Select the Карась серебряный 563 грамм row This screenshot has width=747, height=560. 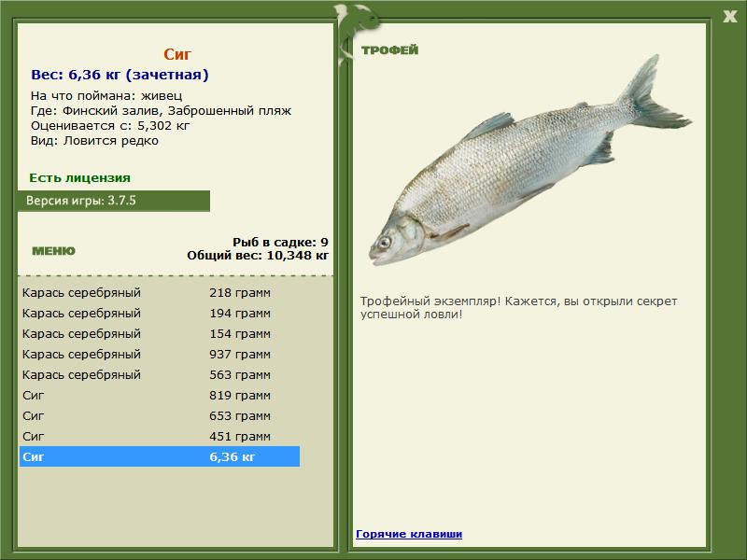coord(160,374)
